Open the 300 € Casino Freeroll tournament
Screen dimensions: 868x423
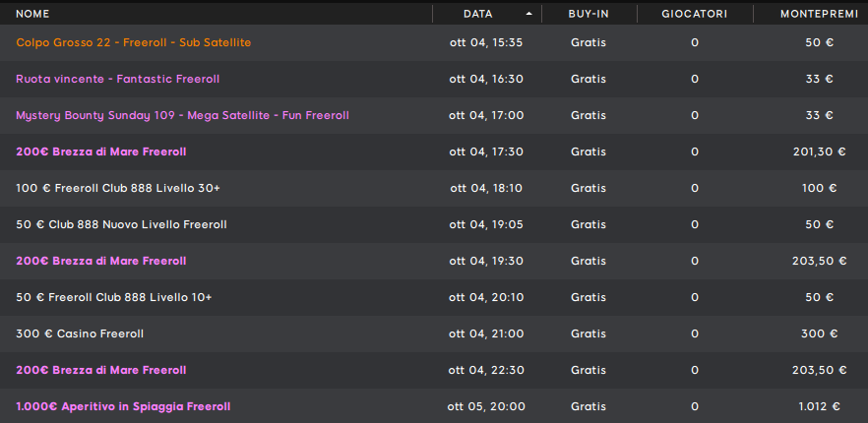pos(80,333)
